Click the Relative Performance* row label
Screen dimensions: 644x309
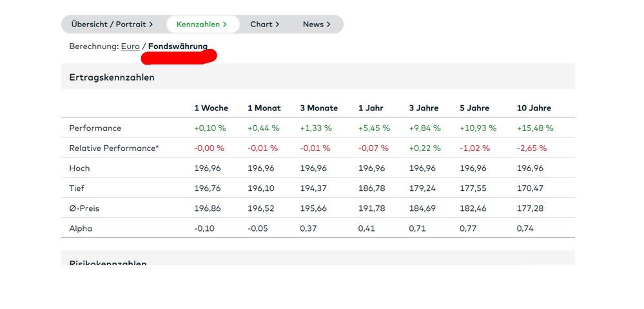(114, 148)
